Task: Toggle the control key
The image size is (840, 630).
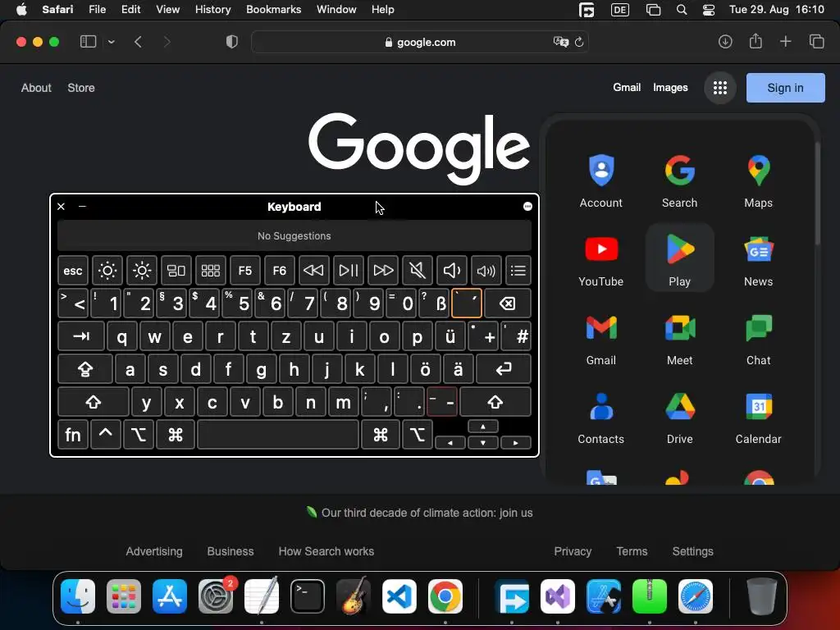Action: click(x=106, y=435)
